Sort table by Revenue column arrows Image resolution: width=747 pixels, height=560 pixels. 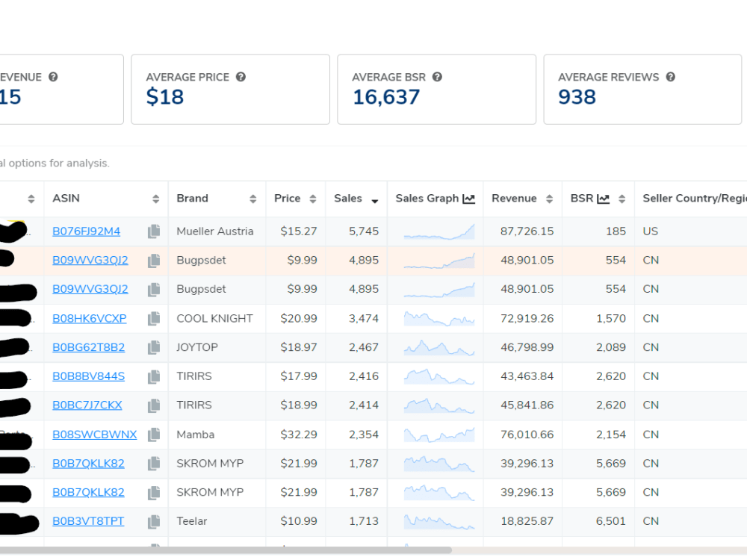[x=549, y=199]
